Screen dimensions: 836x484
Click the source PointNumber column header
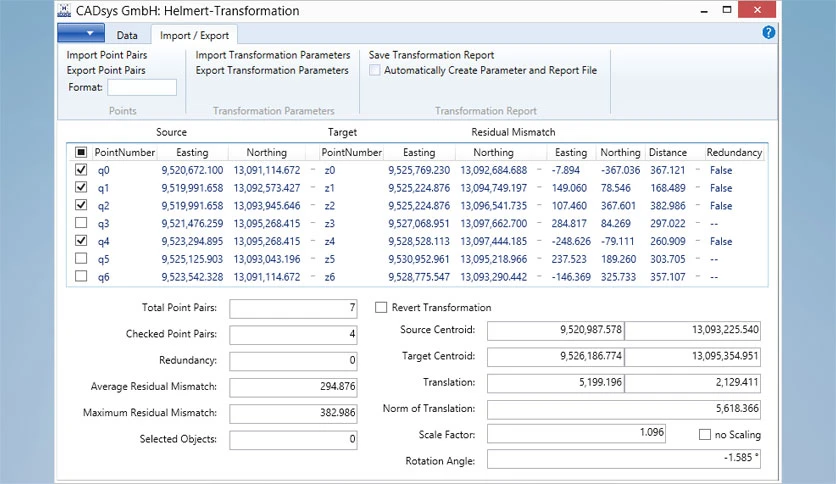tap(125, 152)
